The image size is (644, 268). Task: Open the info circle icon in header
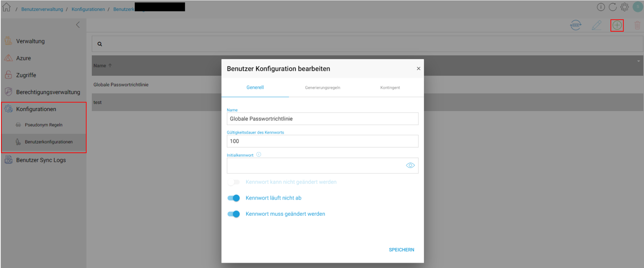pos(601,7)
